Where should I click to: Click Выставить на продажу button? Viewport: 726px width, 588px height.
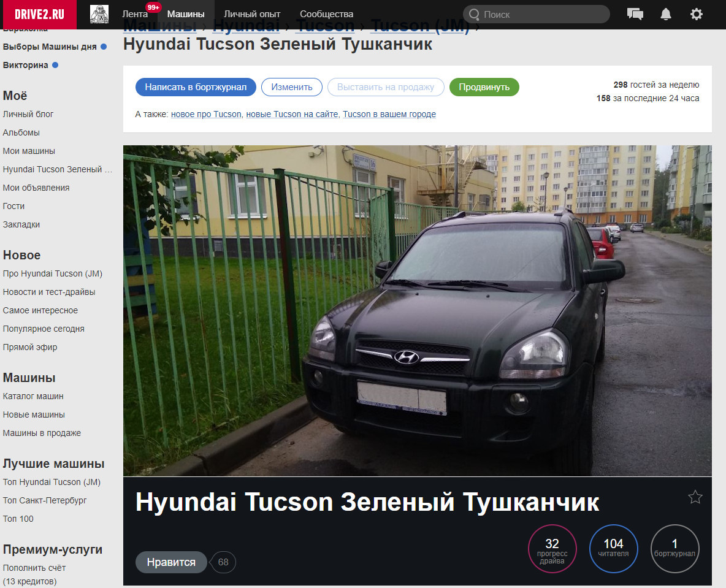pos(386,87)
